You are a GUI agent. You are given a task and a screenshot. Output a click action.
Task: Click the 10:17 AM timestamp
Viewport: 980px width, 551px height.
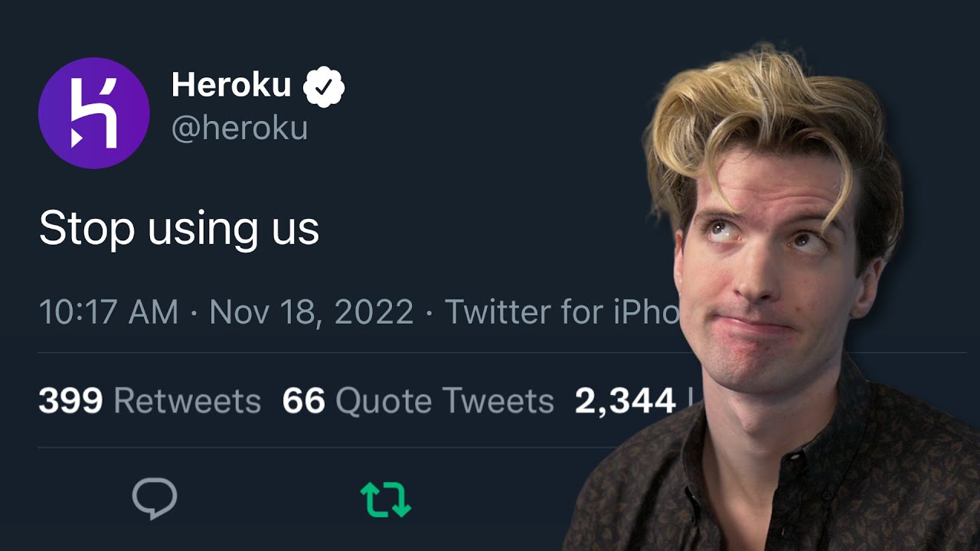(x=108, y=312)
